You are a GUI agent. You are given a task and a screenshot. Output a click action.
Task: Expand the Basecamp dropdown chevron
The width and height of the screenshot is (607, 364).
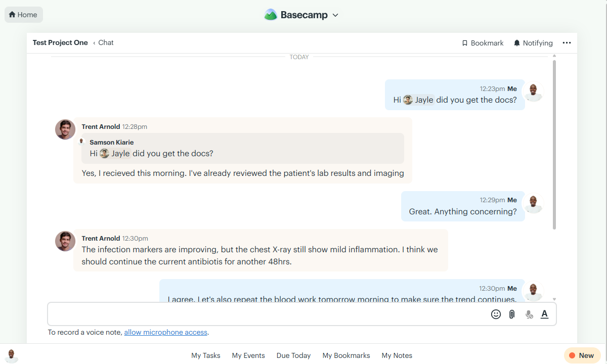tap(335, 15)
